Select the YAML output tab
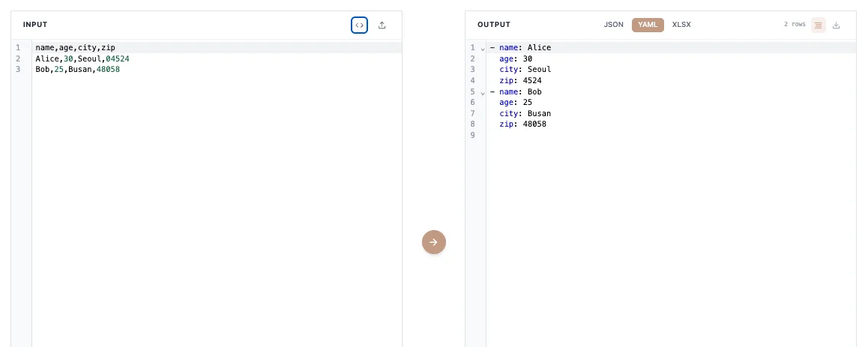The image size is (868, 347). click(648, 25)
